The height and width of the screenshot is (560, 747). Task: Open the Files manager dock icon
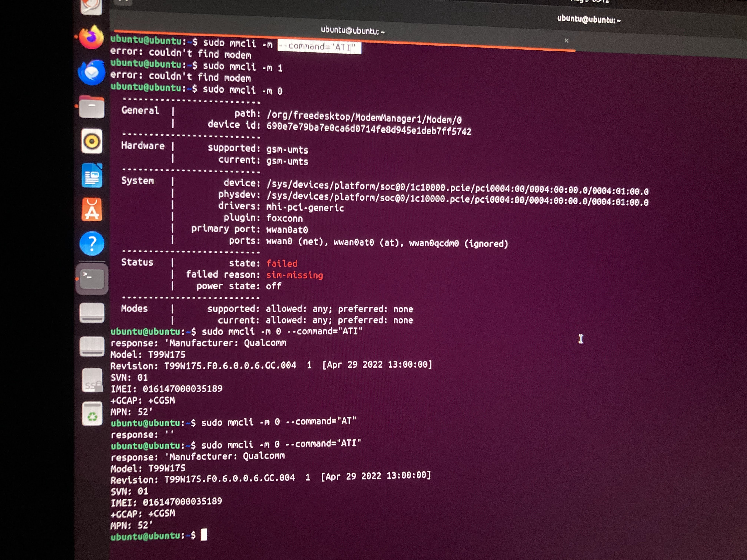coord(92,107)
